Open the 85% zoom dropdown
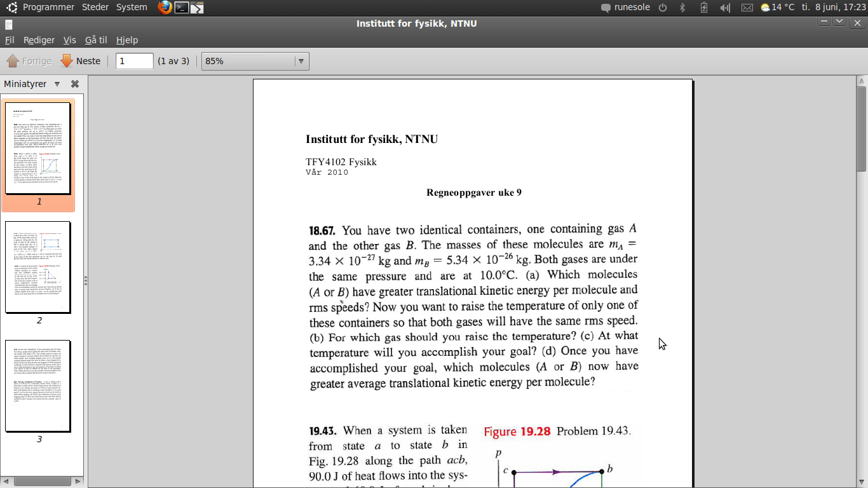The width and height of the screenshot is (868, 488). 255,61
